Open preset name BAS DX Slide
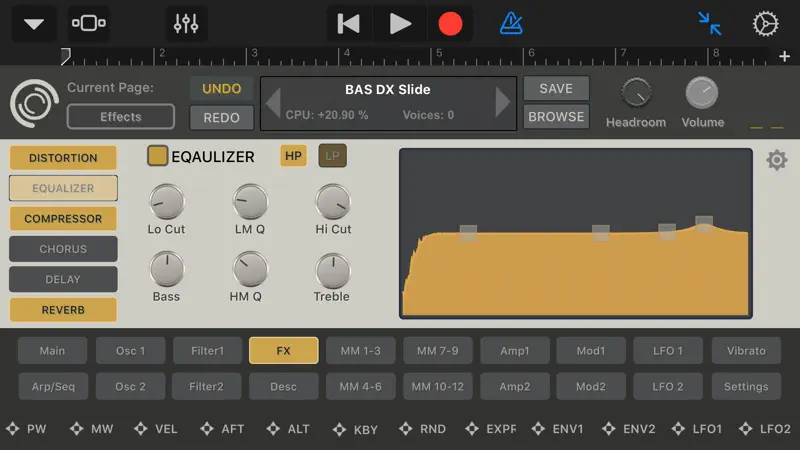 pyautogui.click(x=388, y=90)
